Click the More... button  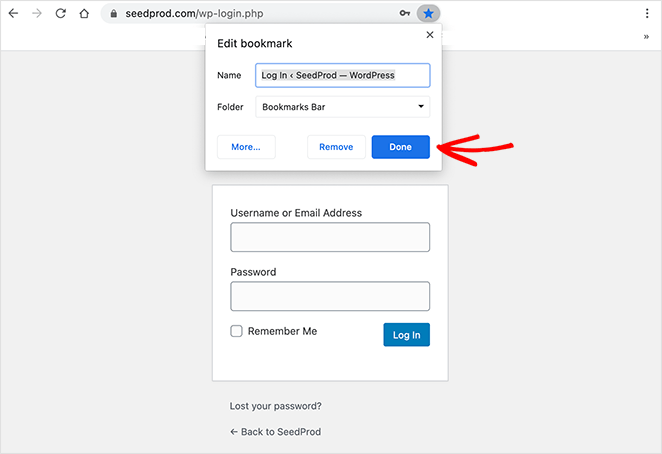pos(246,147)
